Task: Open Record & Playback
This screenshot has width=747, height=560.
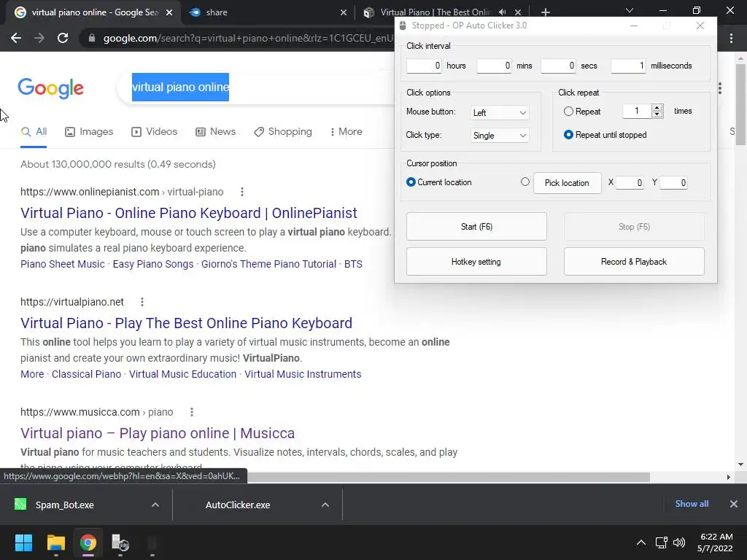Action: point(634,262)
